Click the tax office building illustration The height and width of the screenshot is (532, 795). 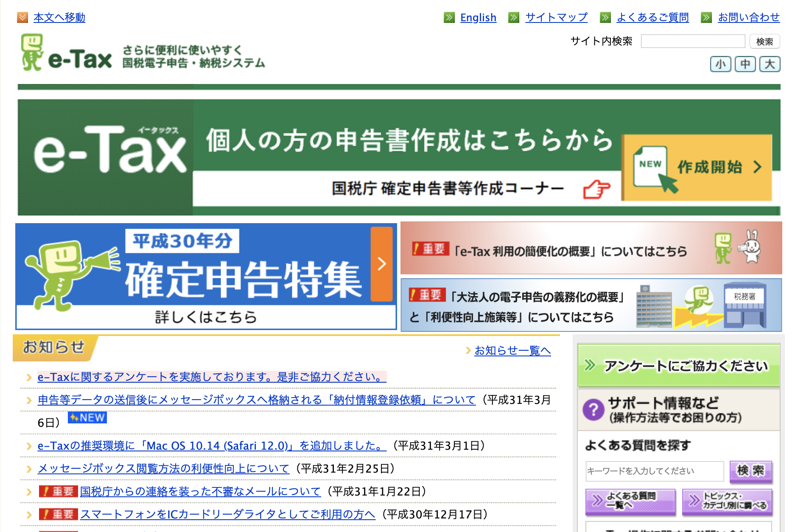point(745,305)
